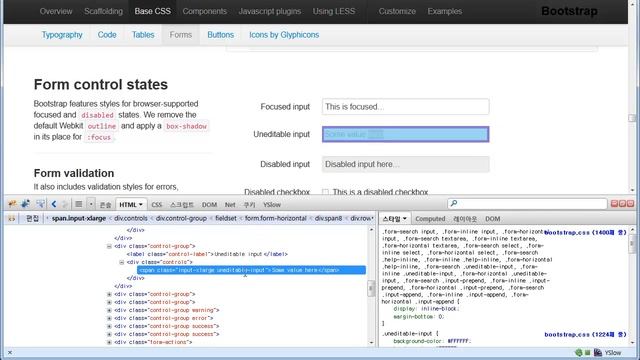
Task: Switch to the 레이아웃 layout side tab
Action: tap(465, 219)
